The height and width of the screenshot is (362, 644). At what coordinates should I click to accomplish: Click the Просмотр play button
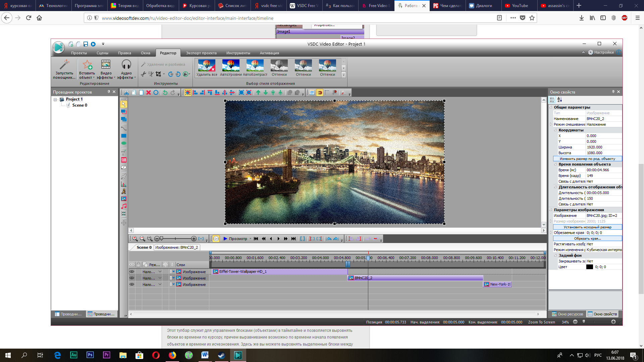235,239
